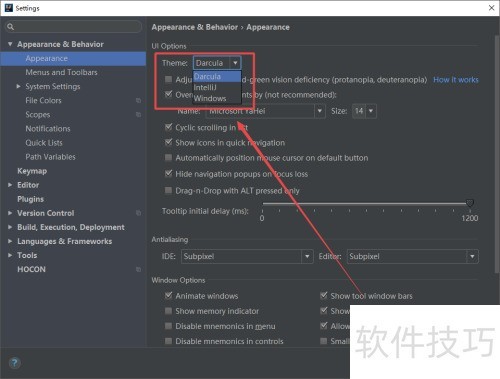Click the search magnifier icon
Viewport: 500px width, 379px height.
pyautogui.click(x=11, y=27)
